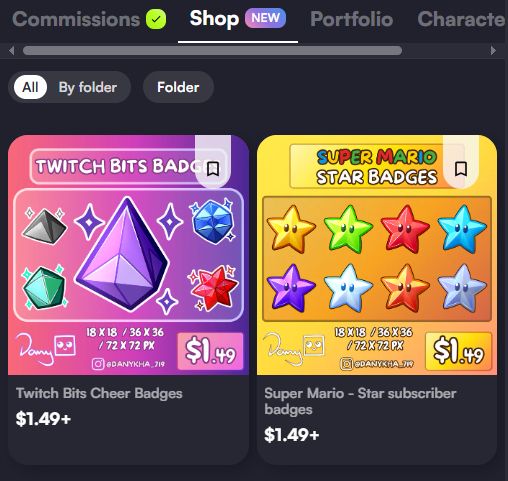508x481 pixels.
Task: Click the horizontal tab scrollbar thumb
Action: point(212,51)
